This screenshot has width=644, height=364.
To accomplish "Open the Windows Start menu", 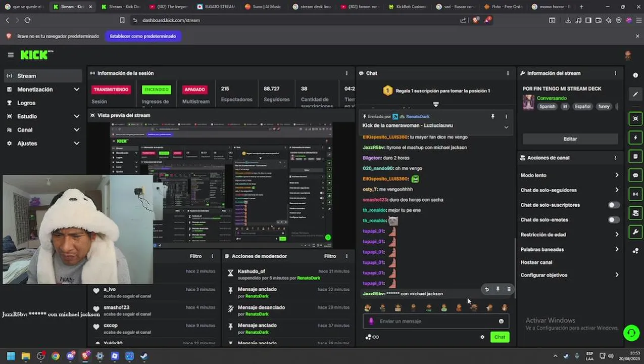I will [11, 356].
